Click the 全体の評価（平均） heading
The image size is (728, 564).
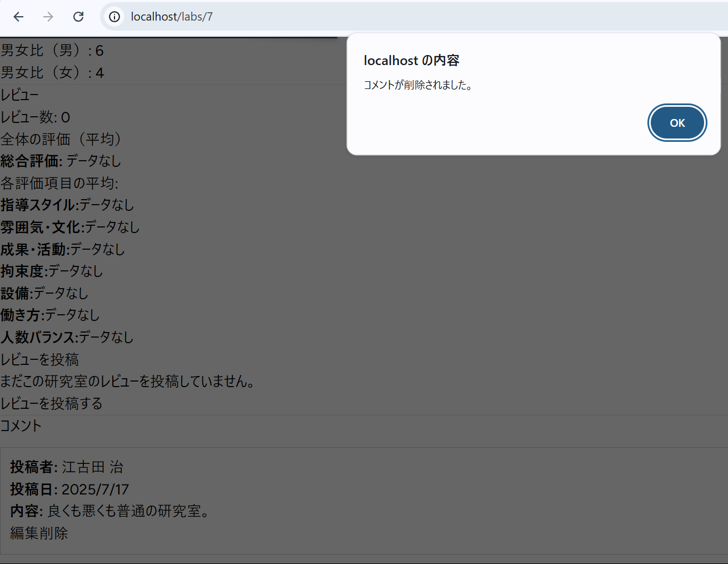coord(61,139)
